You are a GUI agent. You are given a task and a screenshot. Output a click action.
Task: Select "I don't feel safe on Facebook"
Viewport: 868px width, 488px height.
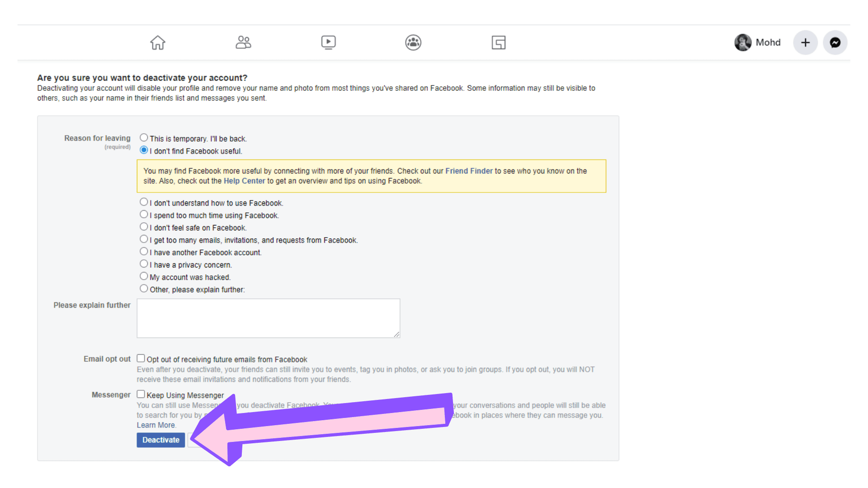(144, 227)
